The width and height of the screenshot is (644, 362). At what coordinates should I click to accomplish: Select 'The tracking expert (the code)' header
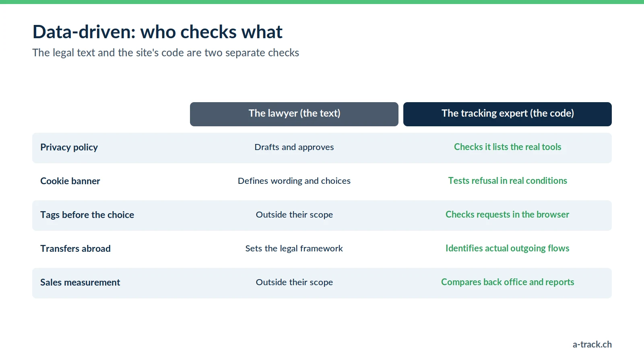tap(508, 114)
